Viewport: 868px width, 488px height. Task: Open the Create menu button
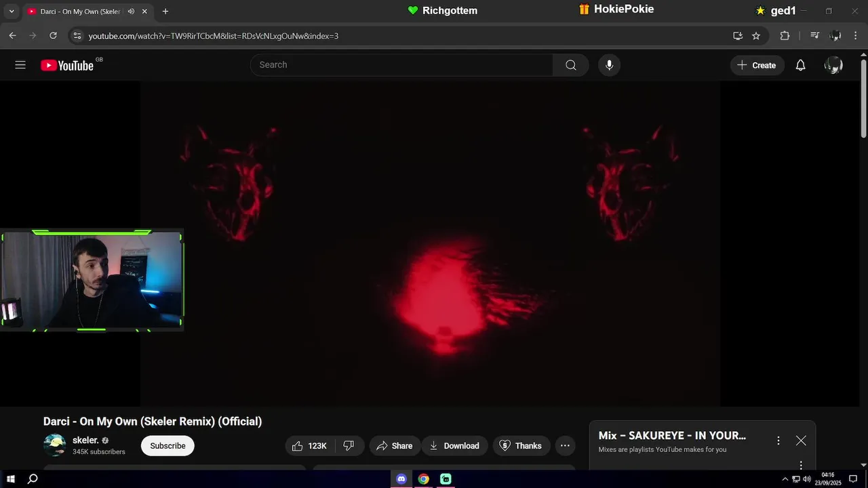click(x=757, y=65)
